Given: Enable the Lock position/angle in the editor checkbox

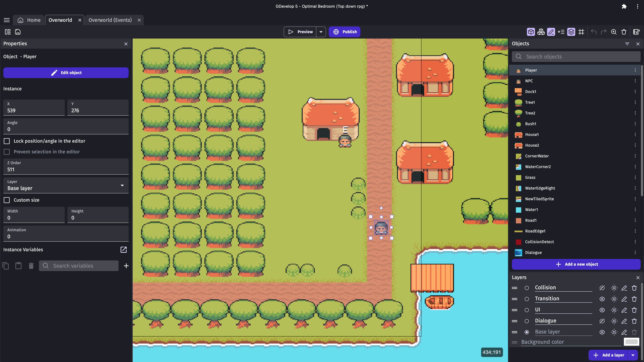Looking at the screenshot, I should click(7, 141).
